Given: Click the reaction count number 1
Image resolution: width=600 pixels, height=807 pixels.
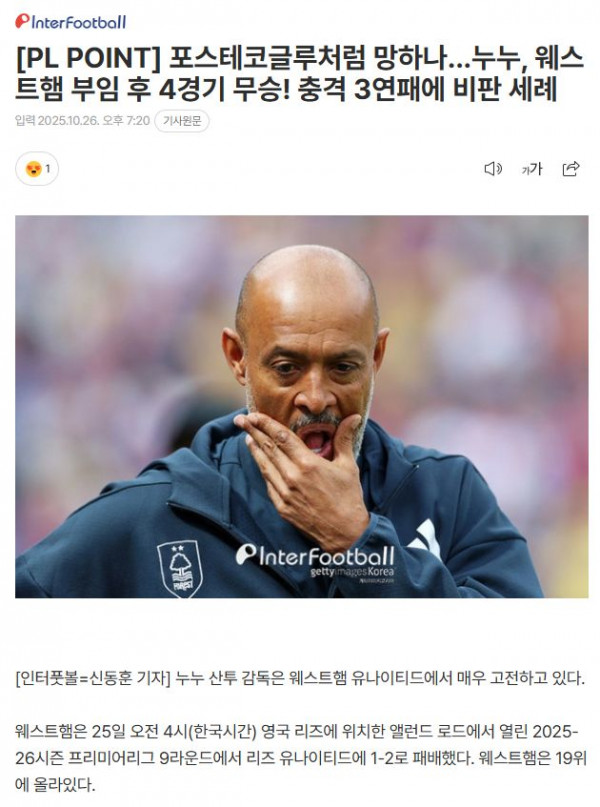Looking at the screenshot, I should pyautogui.click(x=48, y=168).
